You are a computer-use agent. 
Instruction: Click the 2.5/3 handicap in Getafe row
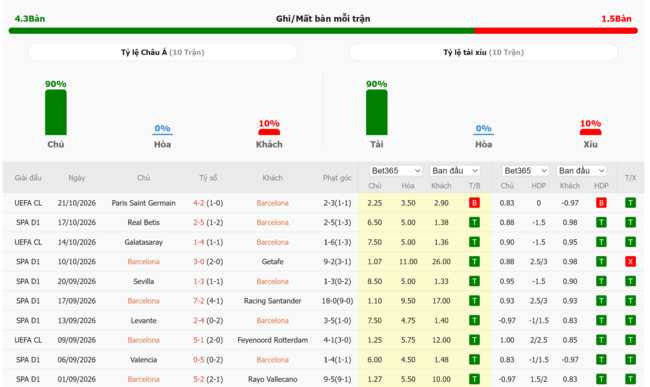point(538,262)
